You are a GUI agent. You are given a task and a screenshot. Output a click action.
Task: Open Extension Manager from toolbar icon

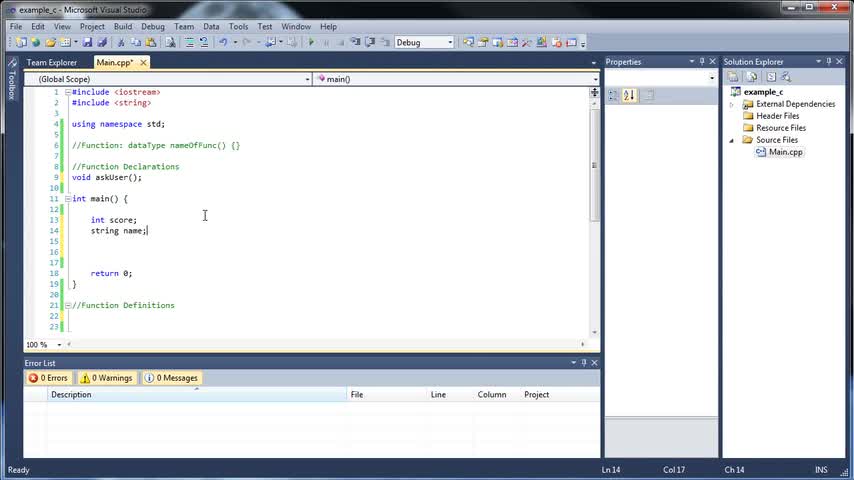[x=541, y=42]
